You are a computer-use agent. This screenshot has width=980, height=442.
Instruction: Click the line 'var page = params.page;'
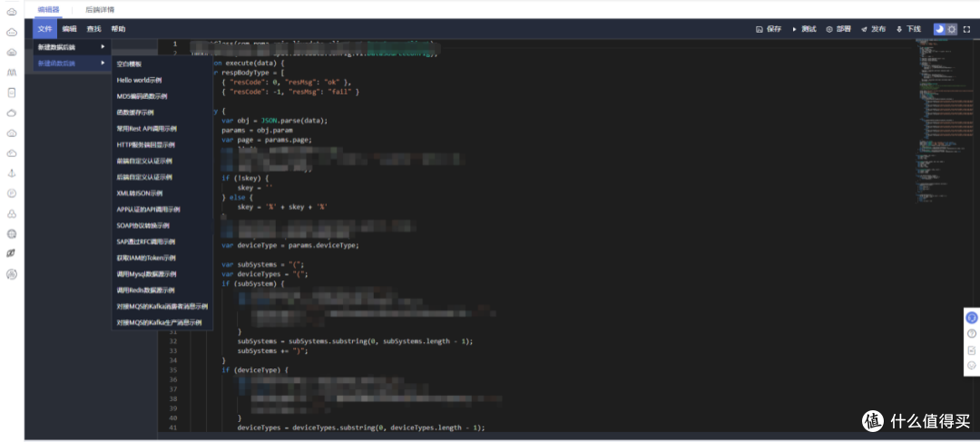[x=266, y=140]
